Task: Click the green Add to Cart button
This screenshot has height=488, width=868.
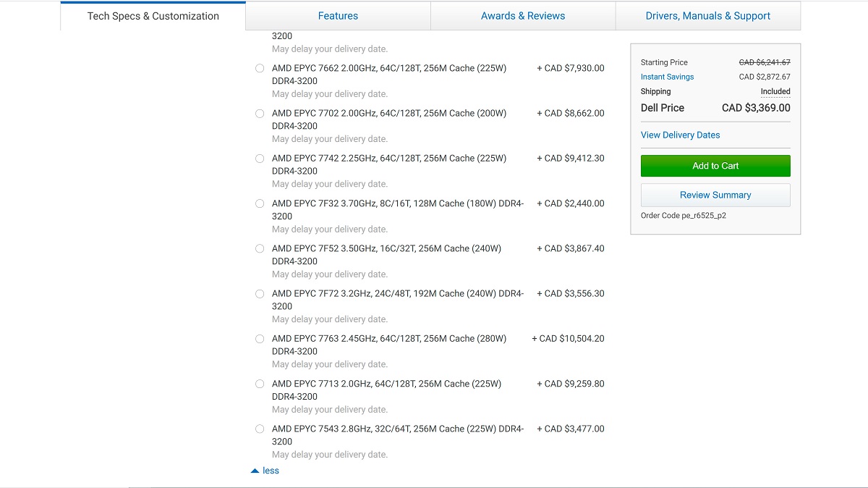Action: coord(715,166)
